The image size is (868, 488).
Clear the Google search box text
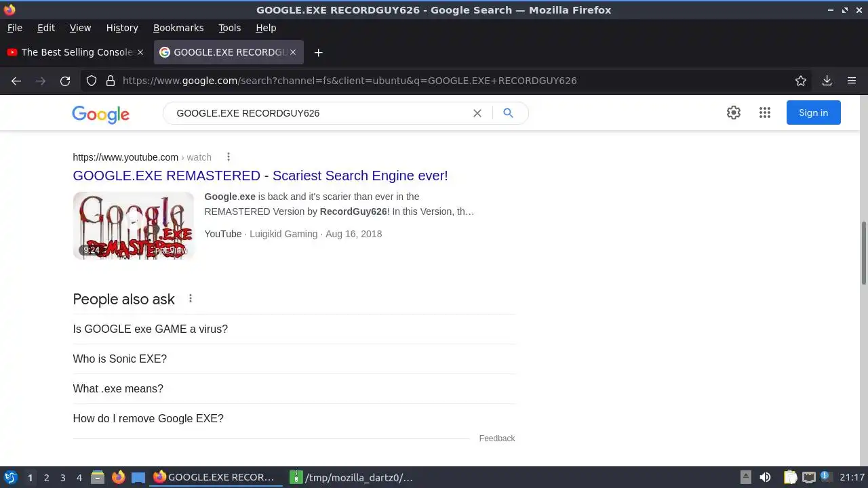pyautogui.click(x=477, y=113)
